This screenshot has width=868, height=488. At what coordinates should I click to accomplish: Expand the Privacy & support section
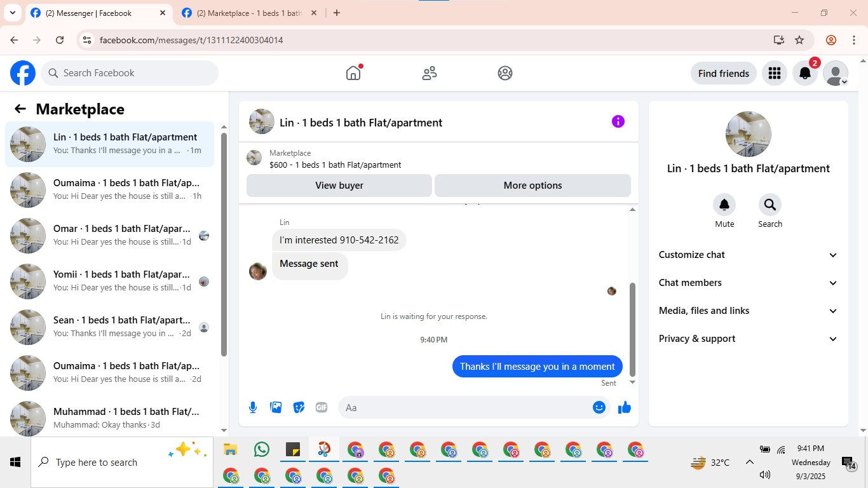click(x=749, y=339)
